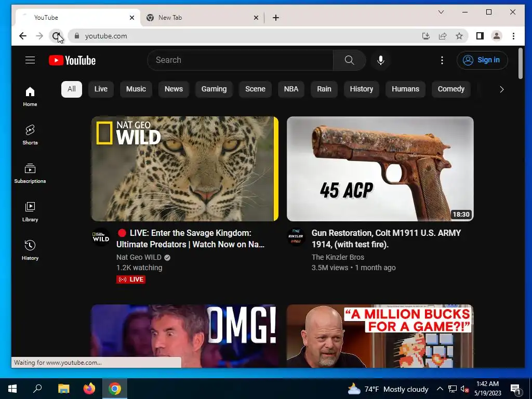The width and height of the screenshot is (532, 399).
Task: Open taskbar search magnifier
Action: 37,389
